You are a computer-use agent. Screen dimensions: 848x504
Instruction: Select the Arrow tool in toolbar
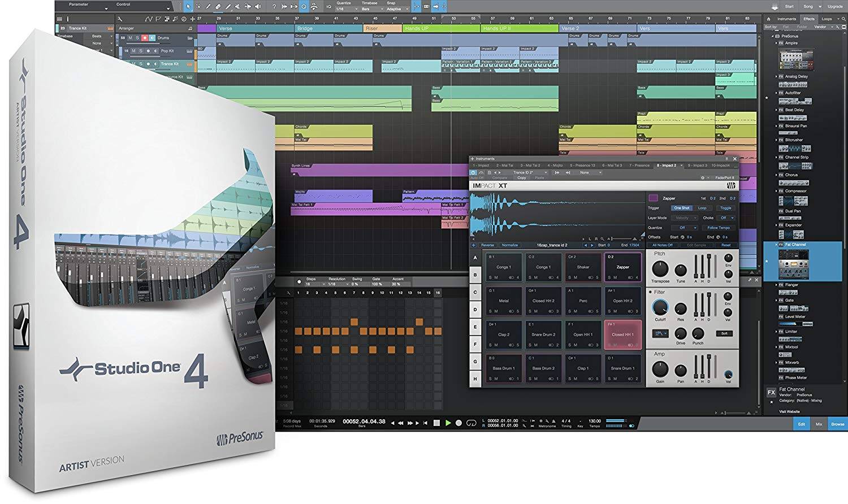pyautogui.click(x=188, y=7)
